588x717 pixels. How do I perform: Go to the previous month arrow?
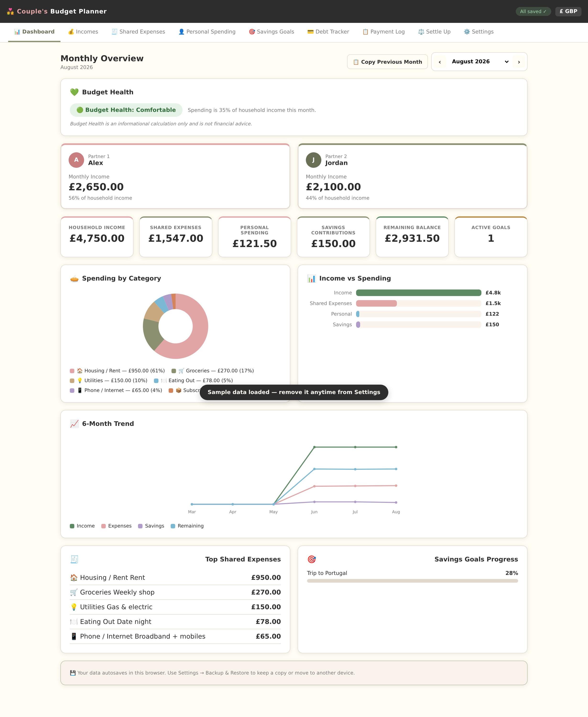point(440,62)
